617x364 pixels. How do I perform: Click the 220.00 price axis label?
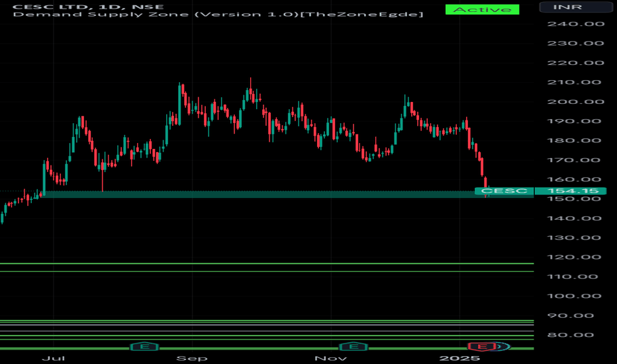point(576,63)
